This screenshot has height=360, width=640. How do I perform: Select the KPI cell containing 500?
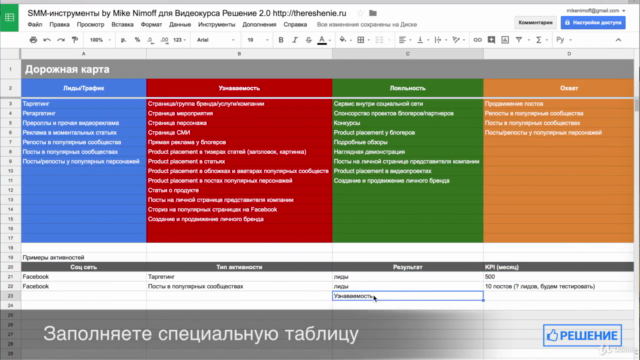[x=559, y=277]
